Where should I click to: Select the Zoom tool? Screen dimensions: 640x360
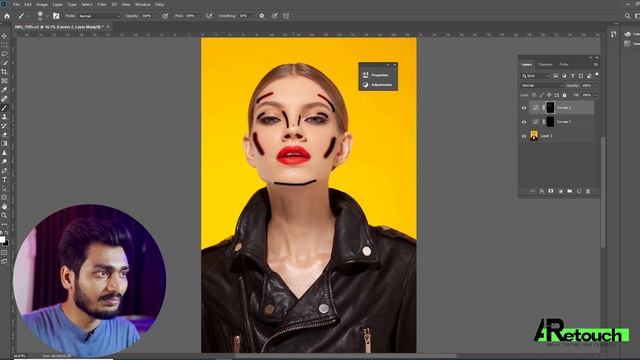(4, 216)
